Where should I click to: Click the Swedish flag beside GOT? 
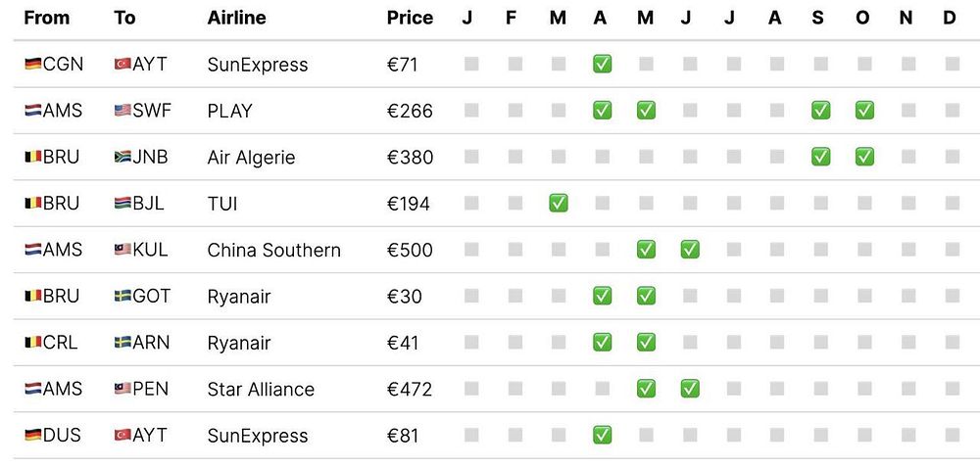pyautogui.click(x=122, y=296)
